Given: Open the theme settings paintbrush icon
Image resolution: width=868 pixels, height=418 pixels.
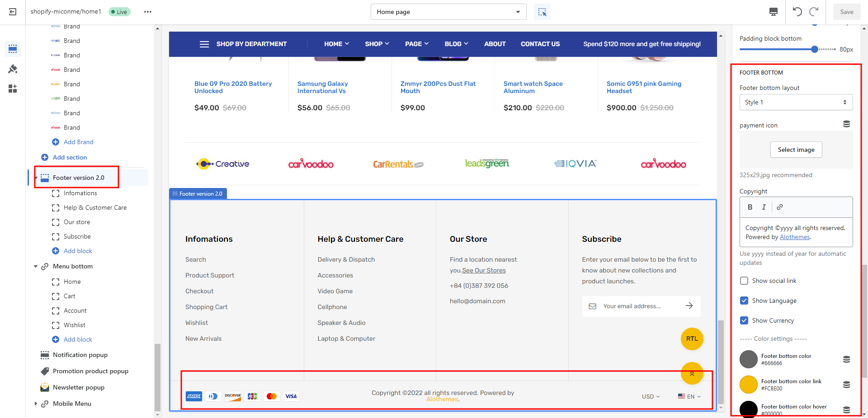Looking at the screenshot, I should [13, 69].
